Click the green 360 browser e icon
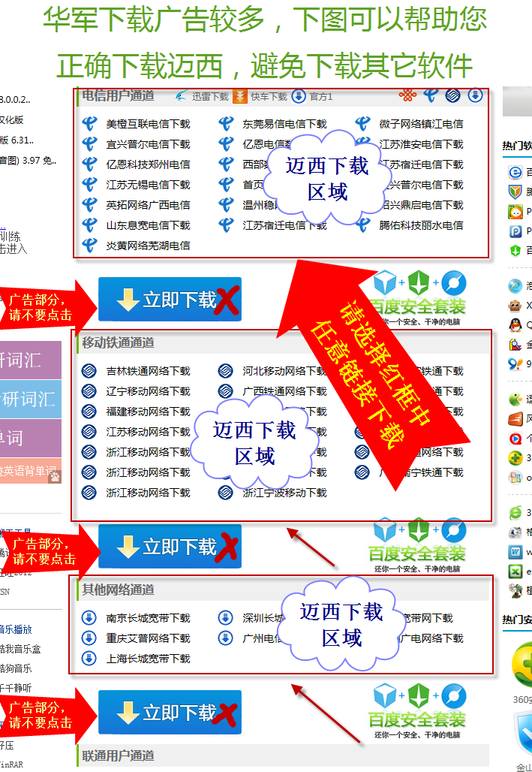Viewport: 532px width, 772px height. pos(515,512)
